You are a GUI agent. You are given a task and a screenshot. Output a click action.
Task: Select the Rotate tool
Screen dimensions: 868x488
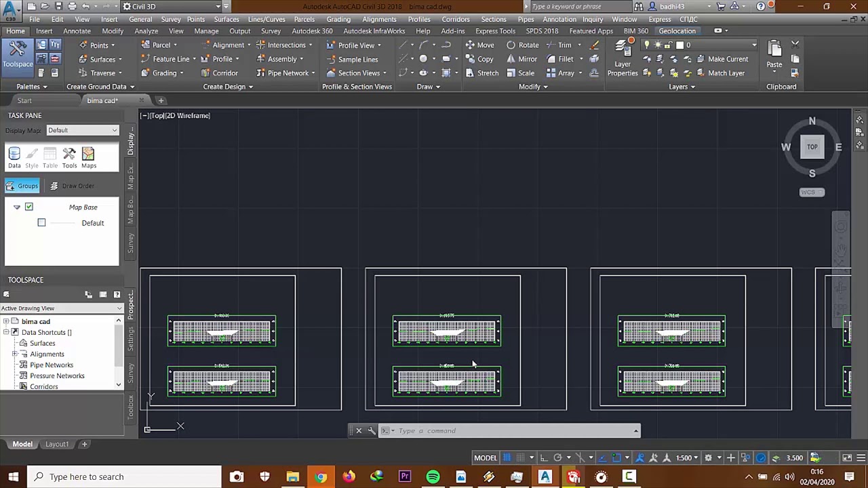tap(522, 45)
